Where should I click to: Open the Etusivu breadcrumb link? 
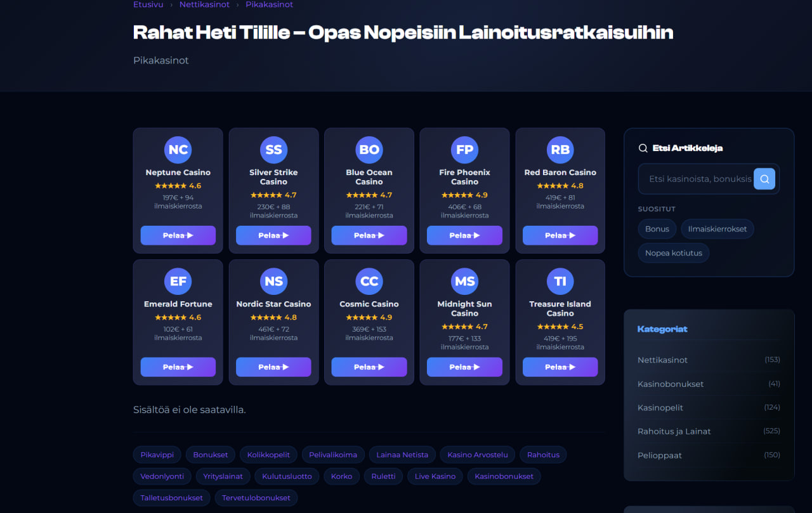(148, 4)
